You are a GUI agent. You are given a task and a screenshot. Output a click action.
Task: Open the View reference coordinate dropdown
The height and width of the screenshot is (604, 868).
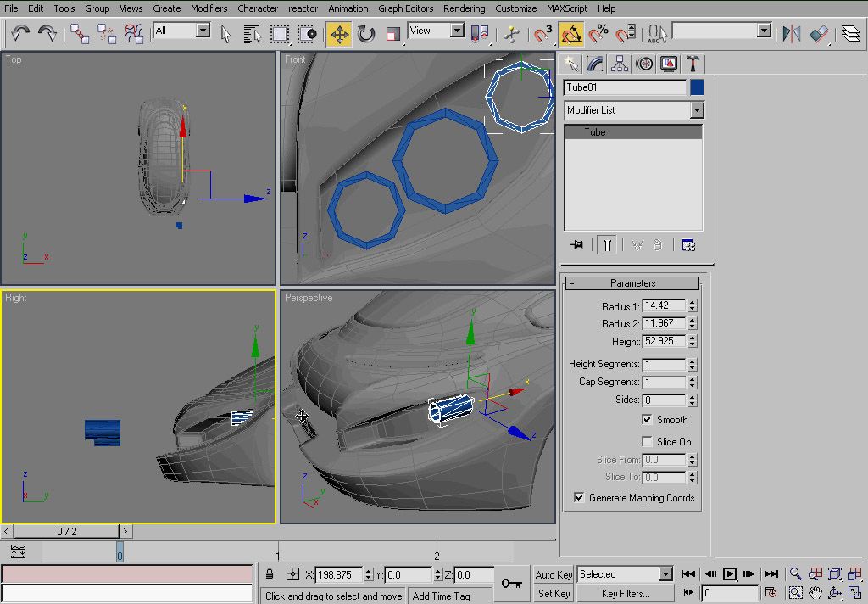coord(457,31)
